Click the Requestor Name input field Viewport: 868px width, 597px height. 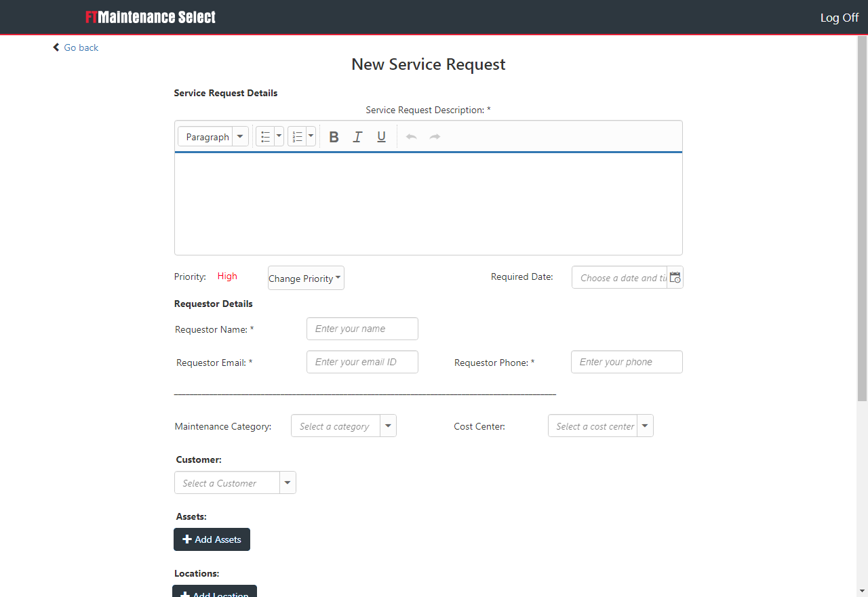tap(362, 329)
